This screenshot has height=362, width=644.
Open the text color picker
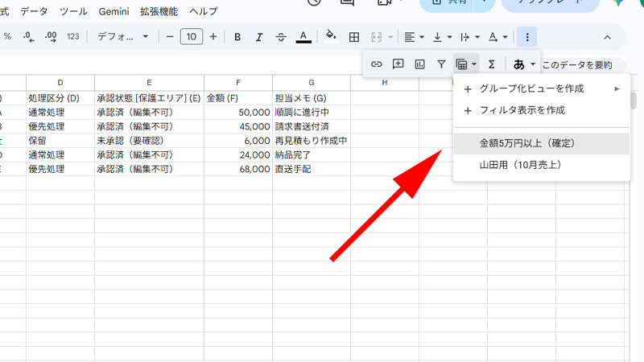tap(303, 37)
